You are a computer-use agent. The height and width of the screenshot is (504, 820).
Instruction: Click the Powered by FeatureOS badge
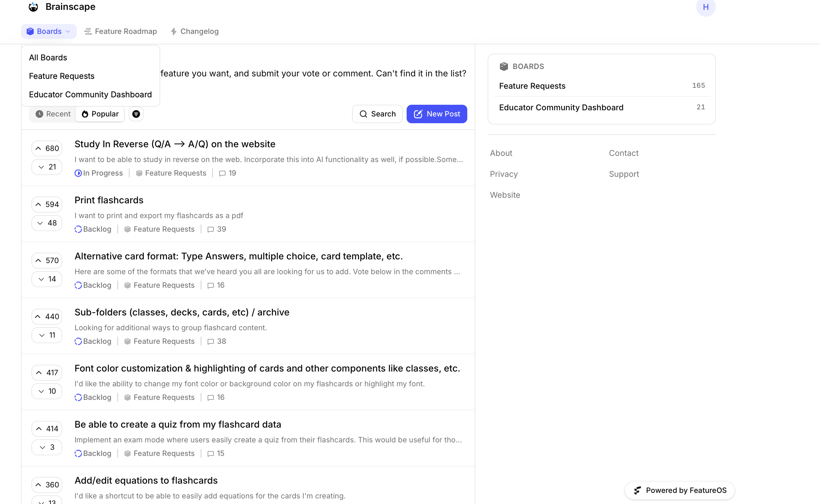coord(680,490)
